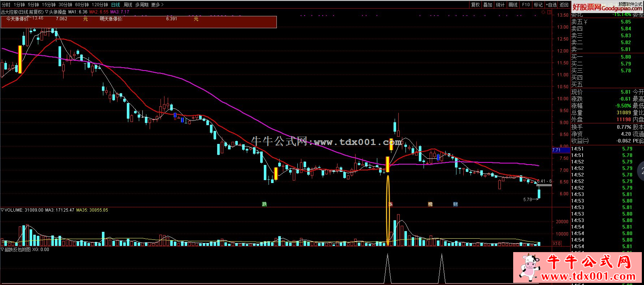Activate the 画线 drawing tools button

pyautogui.click(x=513, y=5)
